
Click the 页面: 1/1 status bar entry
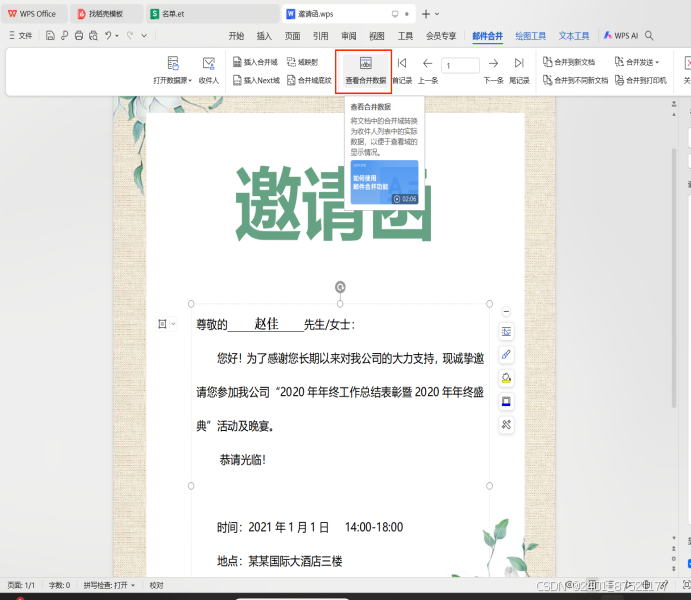[21, 585]
